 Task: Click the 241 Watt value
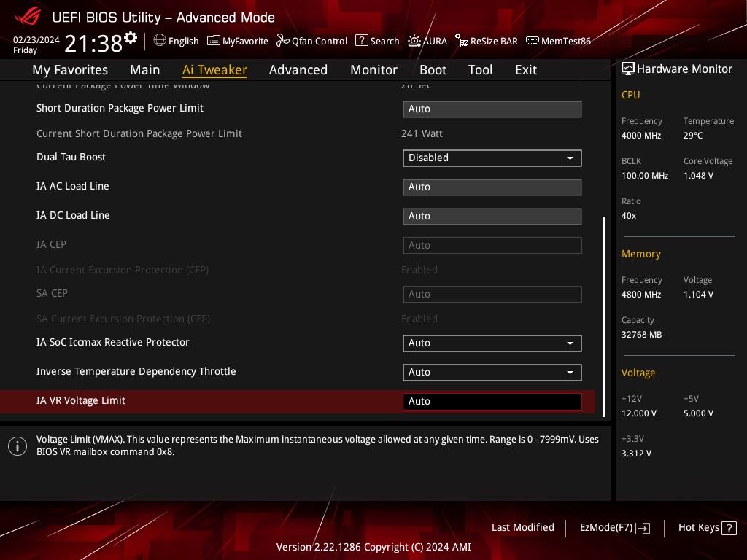tap(422, 133)
